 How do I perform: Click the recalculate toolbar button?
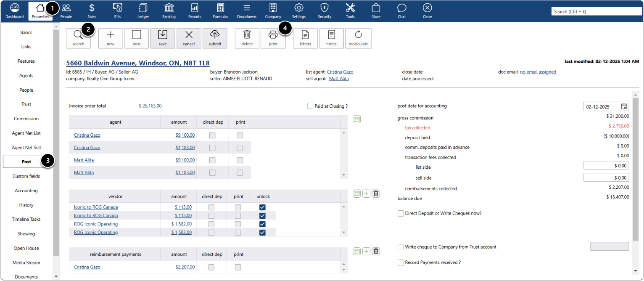tap(358, 38)
